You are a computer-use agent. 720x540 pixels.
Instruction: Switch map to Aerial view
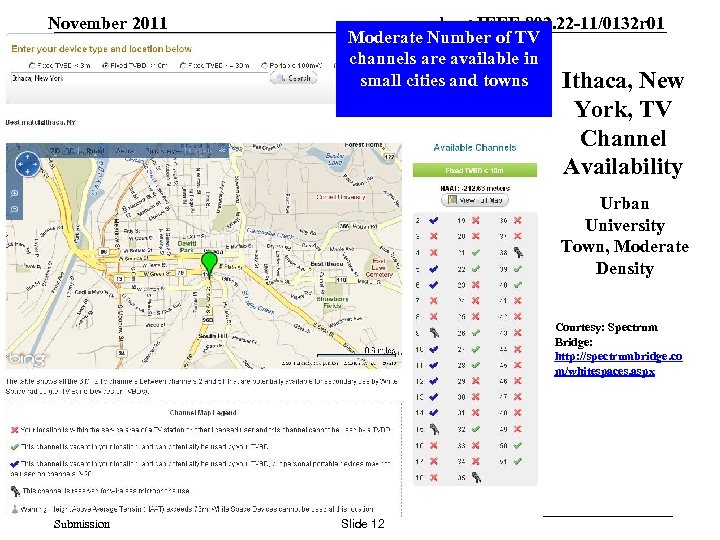point(124,151)
